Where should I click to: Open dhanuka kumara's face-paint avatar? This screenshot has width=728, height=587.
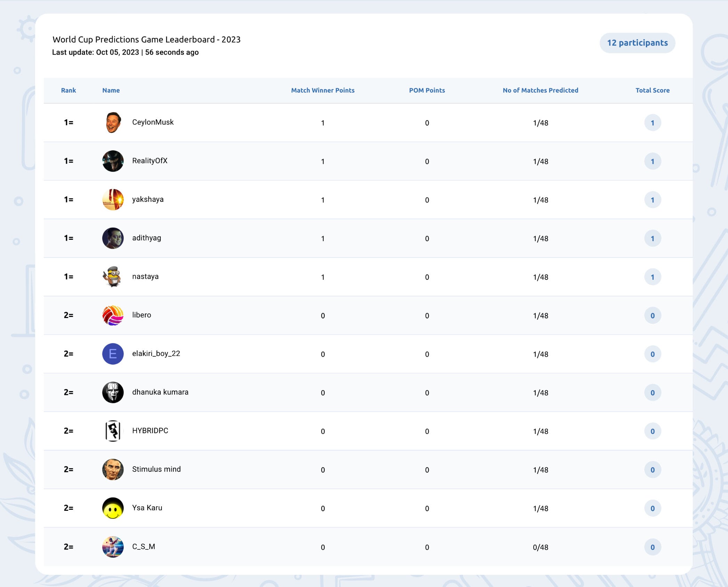click(x=113, y=392)
